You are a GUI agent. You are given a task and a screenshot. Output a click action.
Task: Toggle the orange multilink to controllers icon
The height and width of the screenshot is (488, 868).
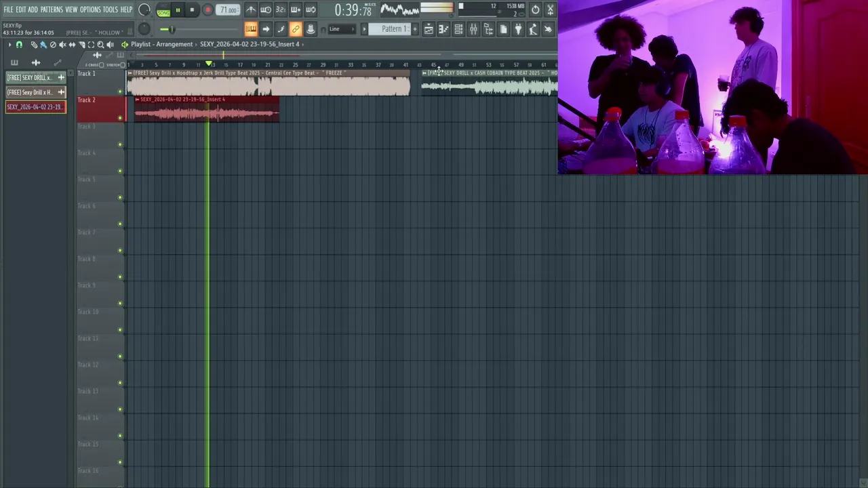click(x=296, y=29)
